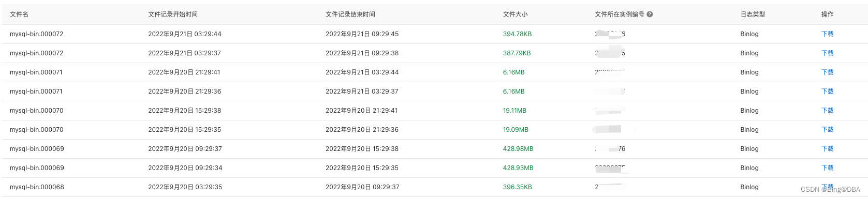Click Binlog in the 394.78KB row

pos(749,34)
